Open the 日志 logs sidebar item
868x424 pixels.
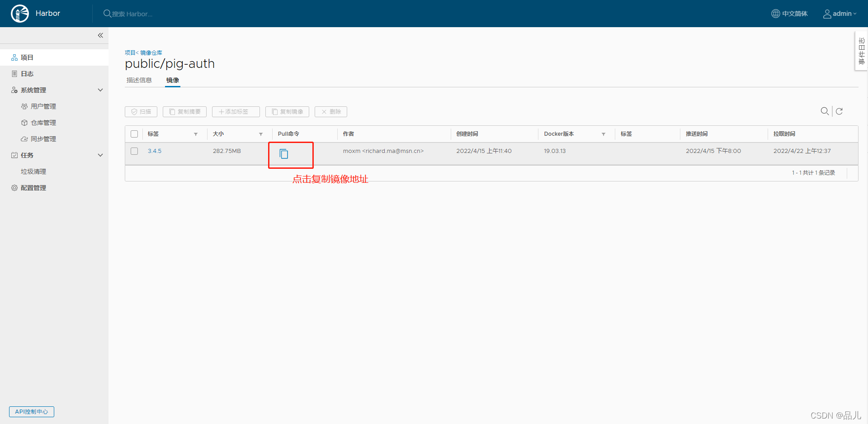click(54, 74)
